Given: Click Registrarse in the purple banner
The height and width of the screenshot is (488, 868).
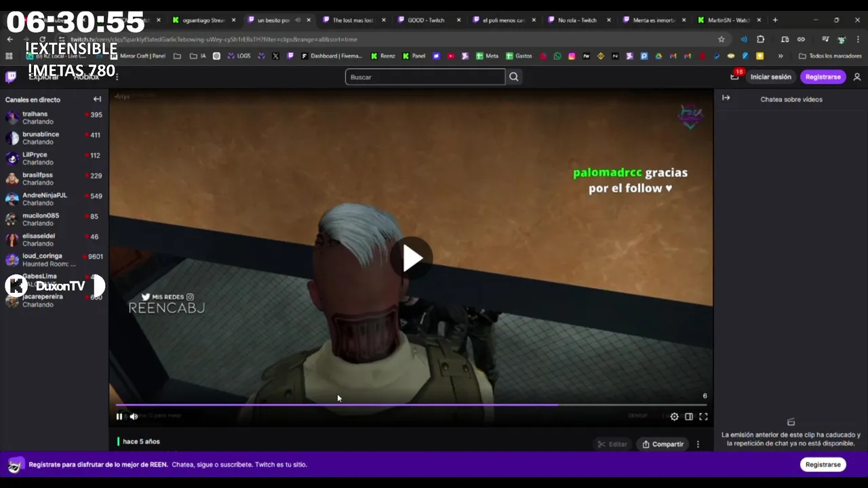Looking at the screenshot, I should [x=823, y=464].
